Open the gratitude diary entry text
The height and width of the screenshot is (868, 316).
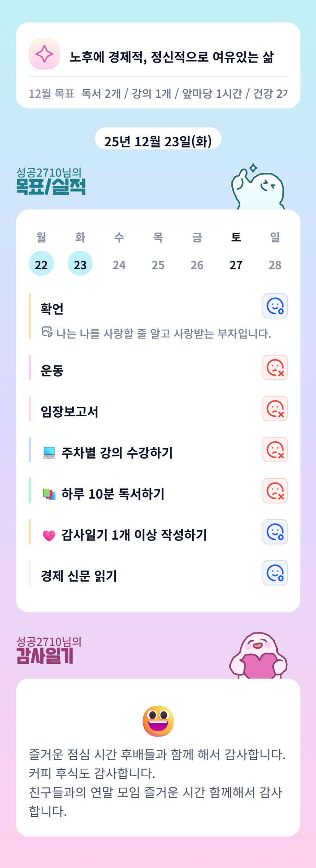click(x=158, y=783)
